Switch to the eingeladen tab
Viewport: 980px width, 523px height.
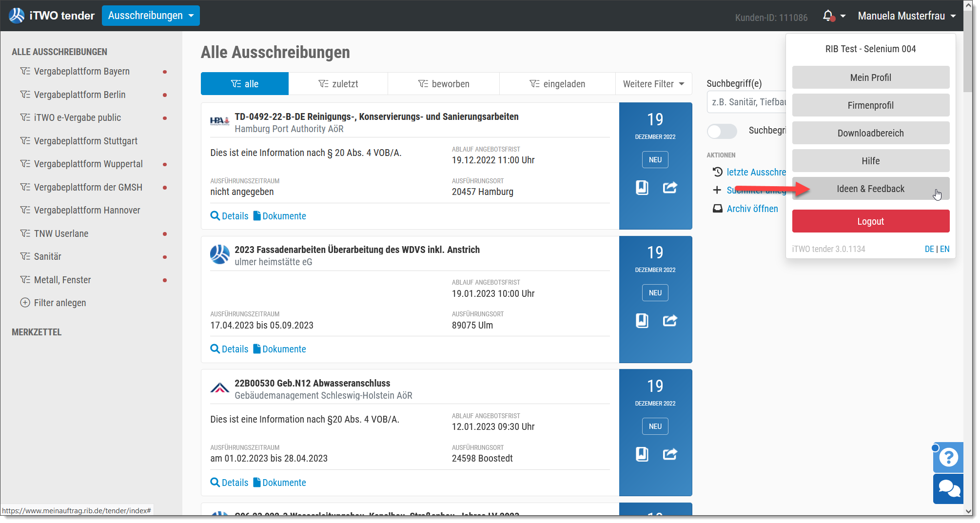point(557,84)
